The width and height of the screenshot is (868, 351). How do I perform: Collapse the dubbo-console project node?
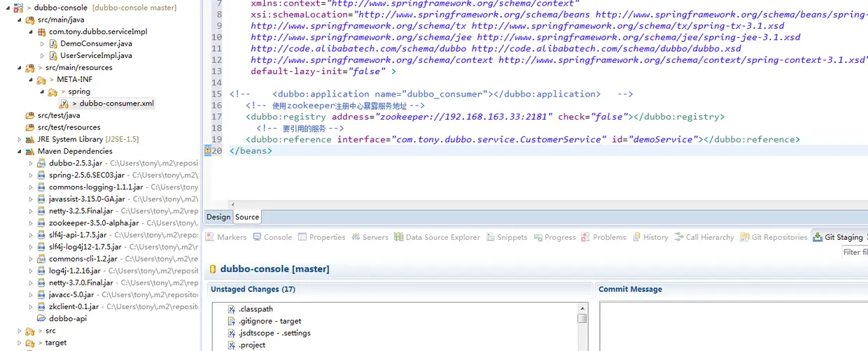pos(8,8)
